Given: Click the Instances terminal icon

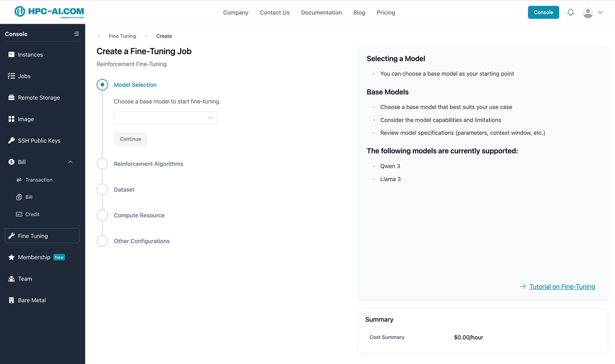Looking at the screenshot, I should tap(12, 55).
